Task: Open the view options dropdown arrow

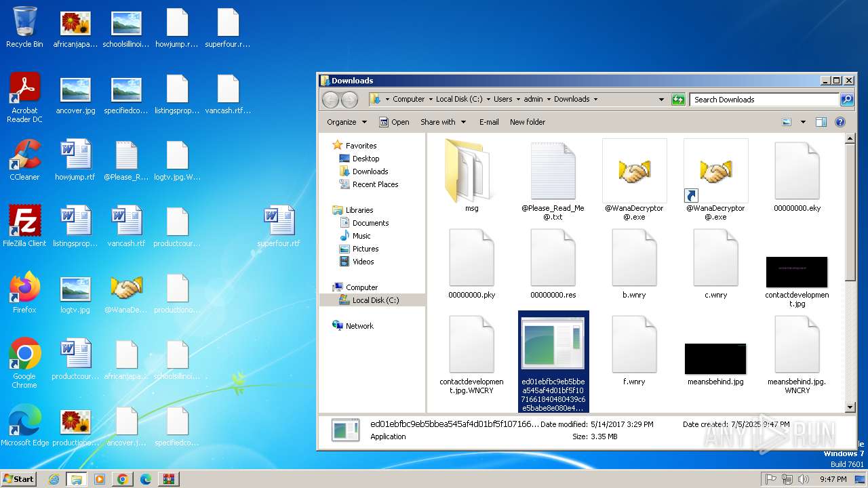Action: (x=803, y=122)
